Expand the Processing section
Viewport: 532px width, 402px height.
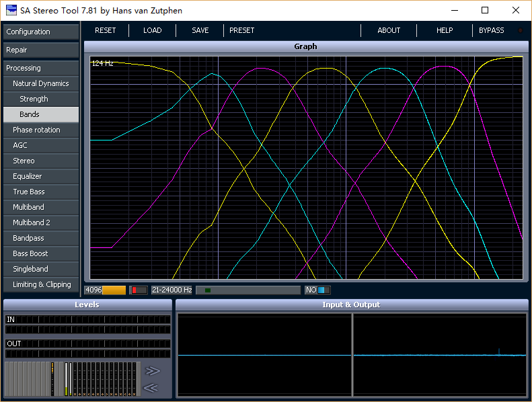coord(40,68)
